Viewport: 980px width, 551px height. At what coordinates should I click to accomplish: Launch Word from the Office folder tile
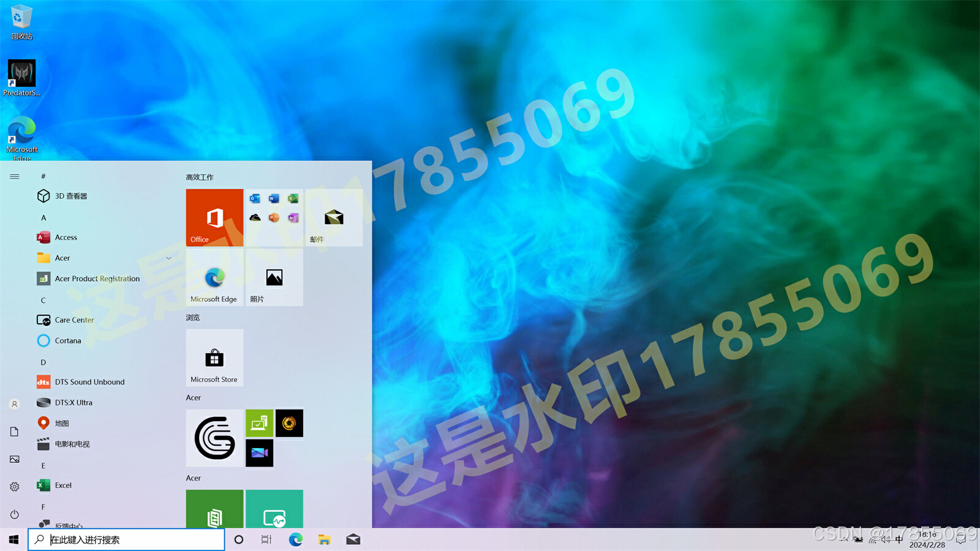[x=274, y=198]
